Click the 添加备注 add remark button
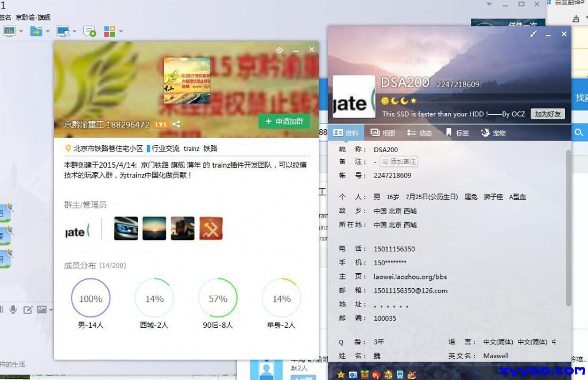 (399, 162)
